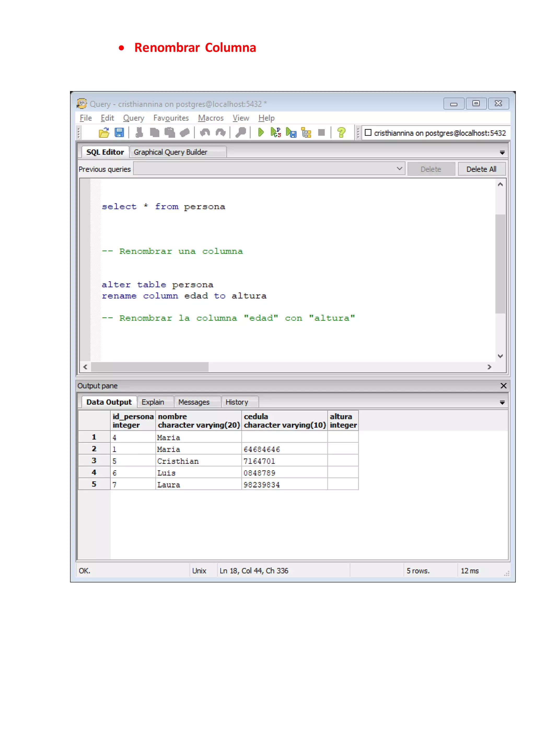535x756 pixels.
Task: Click the cell containing Cristhian
Action: 199,461
